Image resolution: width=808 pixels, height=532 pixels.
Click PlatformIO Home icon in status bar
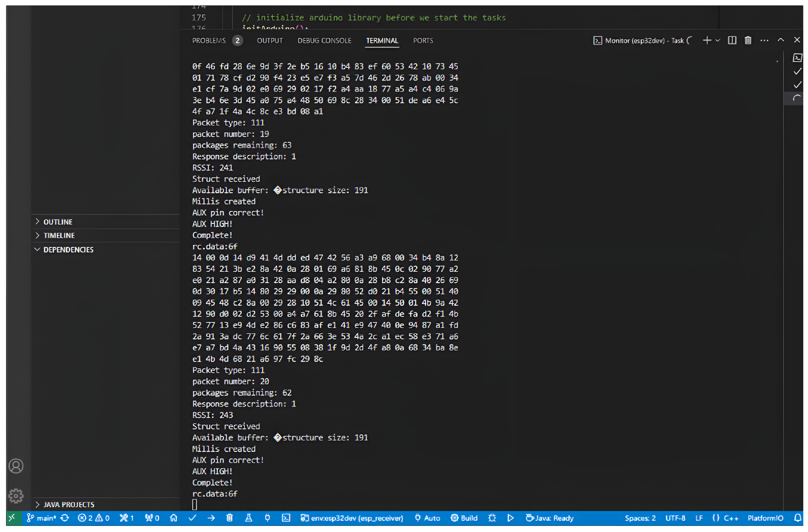point(173,518)
